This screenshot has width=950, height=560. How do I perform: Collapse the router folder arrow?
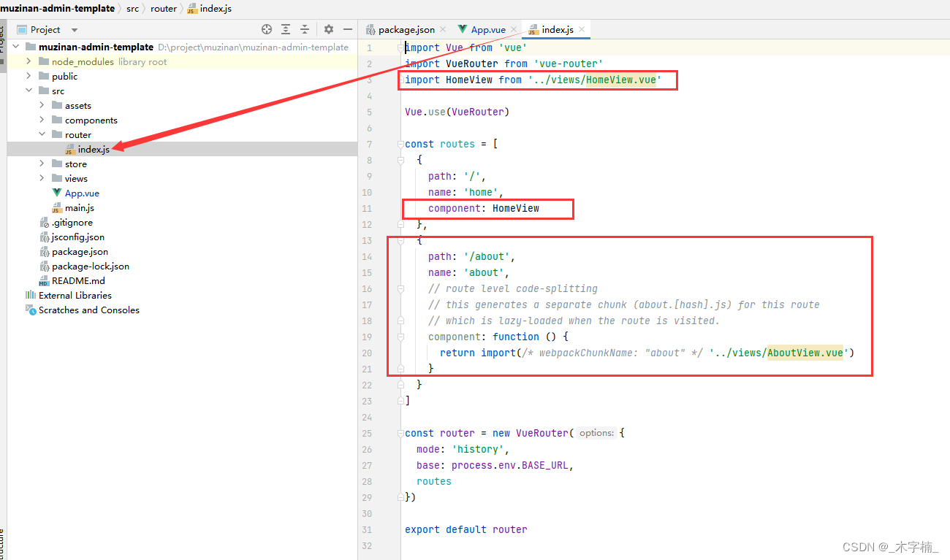pos(42,135)
